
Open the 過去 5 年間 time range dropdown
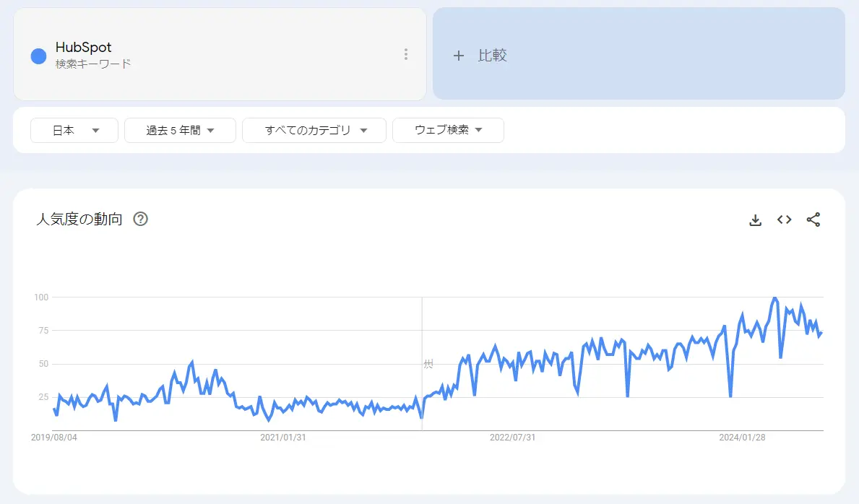[180, 131]
